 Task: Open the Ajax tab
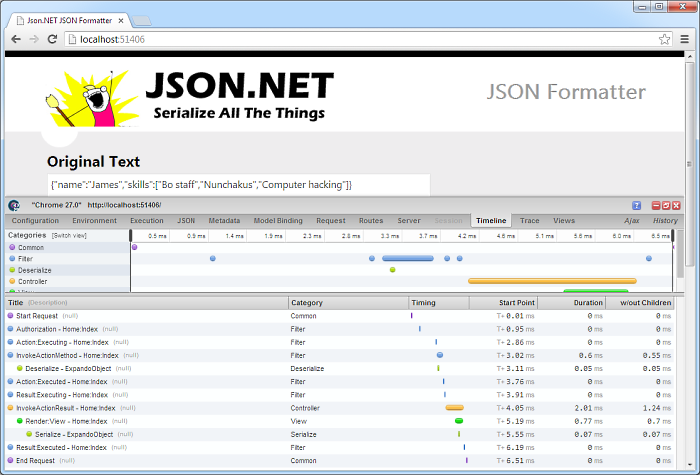tap(632, 221)
